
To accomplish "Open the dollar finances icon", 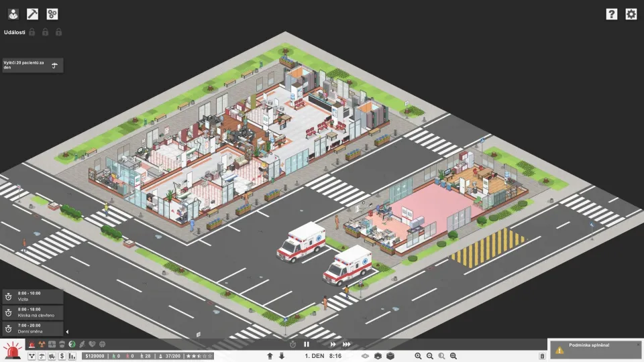I will [x=61, y=356].
